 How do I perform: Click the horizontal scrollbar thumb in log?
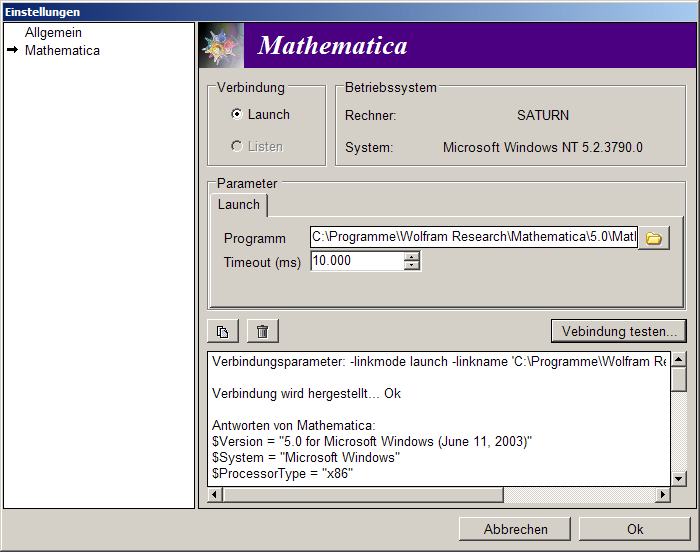click(363, 494)
